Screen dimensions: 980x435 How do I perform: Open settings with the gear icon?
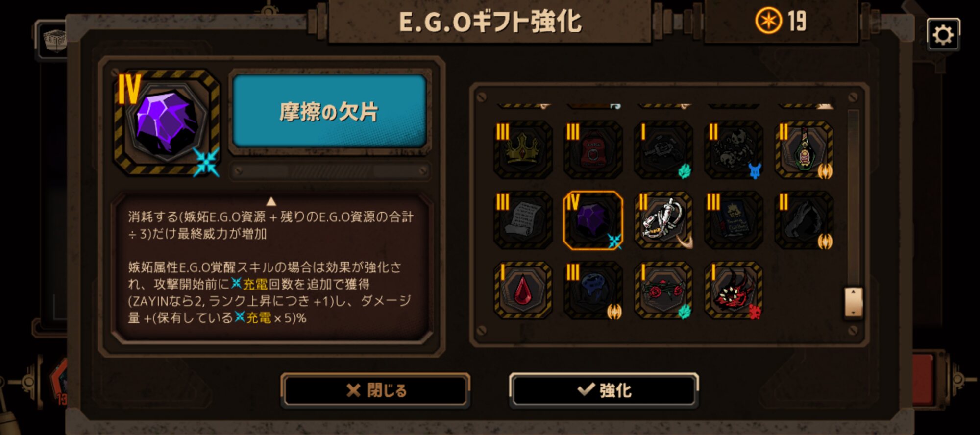(943, 35)
